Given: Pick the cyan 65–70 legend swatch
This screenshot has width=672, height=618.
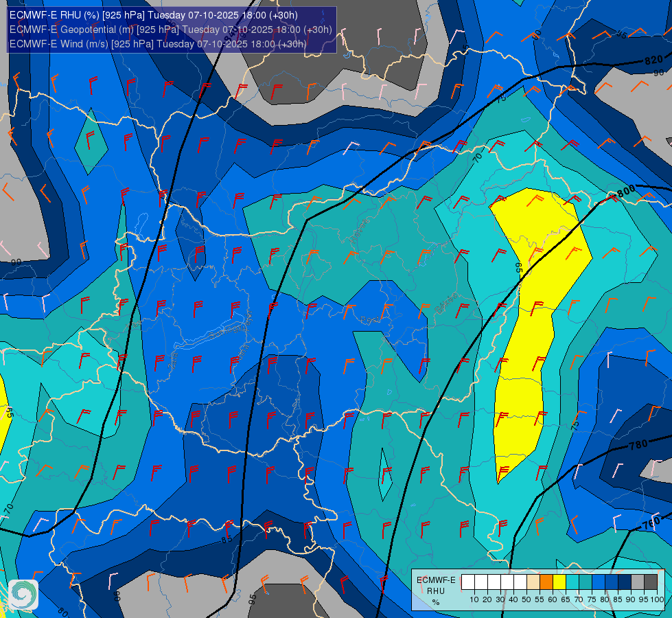Looking at the screenshot, I should (572, 582).
